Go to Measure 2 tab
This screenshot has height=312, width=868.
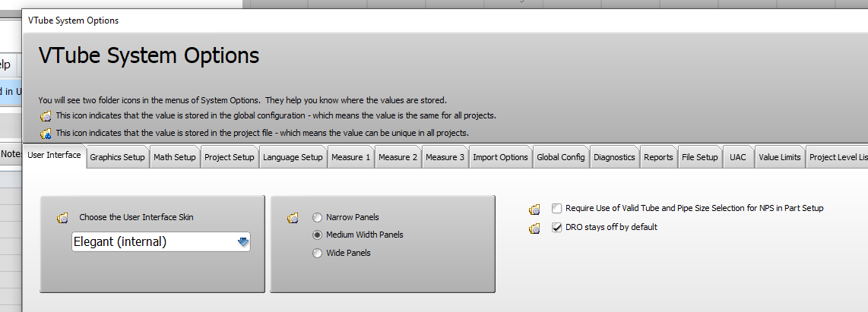(398, 157)
